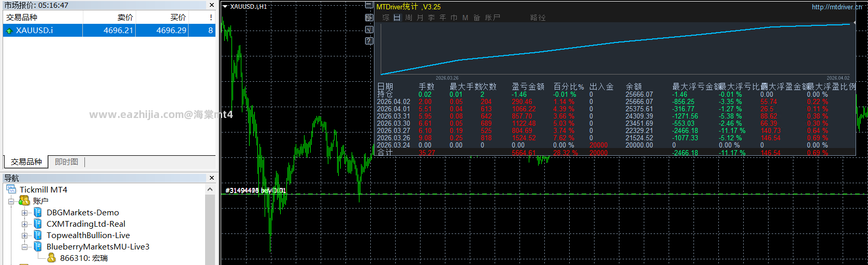868x265 pixels.
Task: Click the server icon for BlueberryMarketsMU-Live3
Action: (38, 246)
